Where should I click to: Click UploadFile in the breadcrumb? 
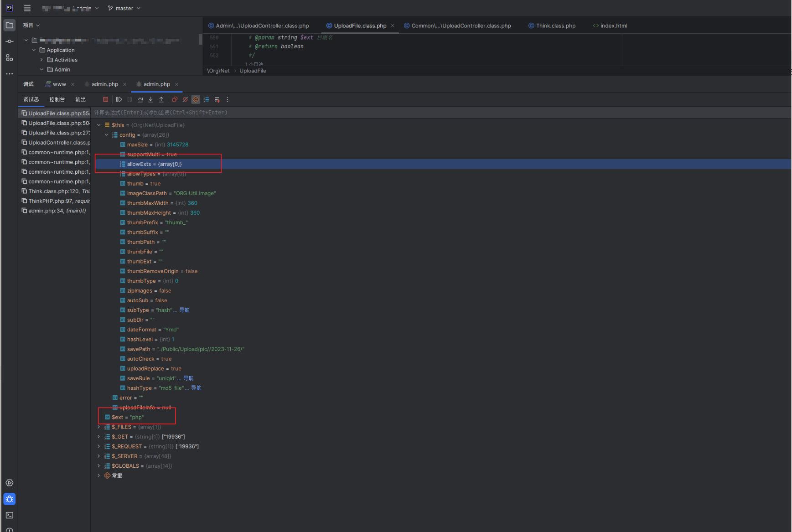coord(253,71)
